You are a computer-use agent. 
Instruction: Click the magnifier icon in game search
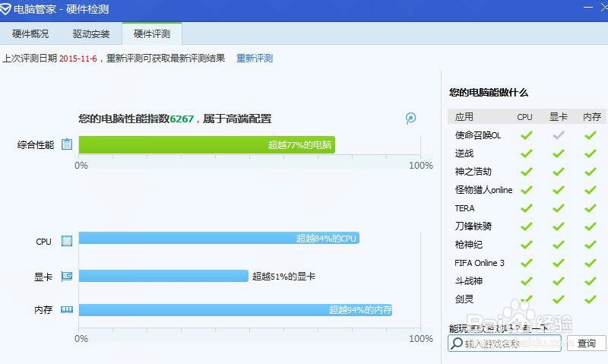[457, 343]
